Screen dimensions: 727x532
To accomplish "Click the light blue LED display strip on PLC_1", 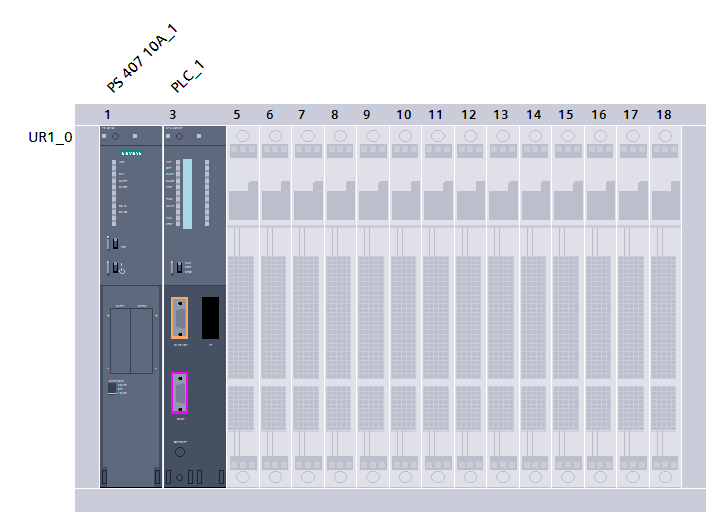I will (x=187, y=194).
